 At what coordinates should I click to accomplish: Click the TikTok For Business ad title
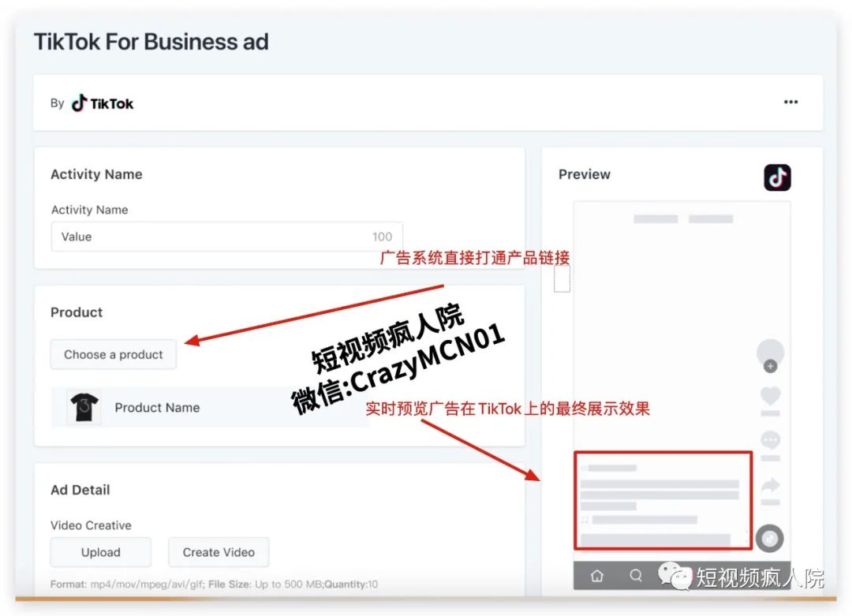coord(151,42)
